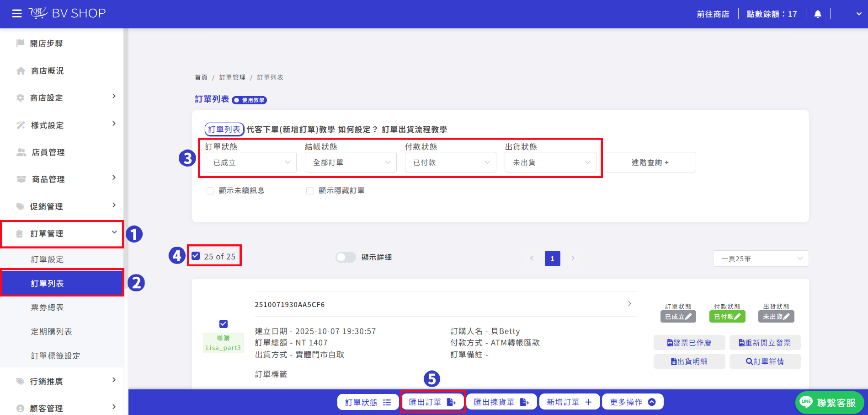Edit the 未出貨 shipping status badge

(776, 317)
